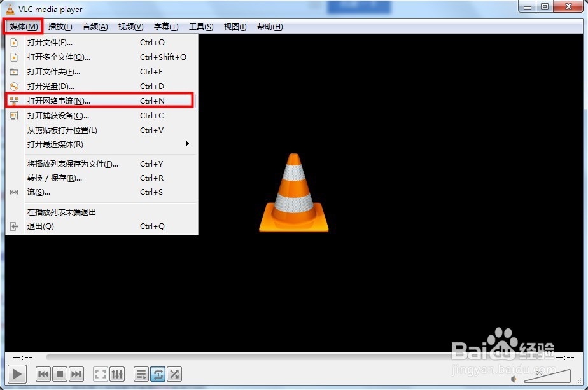The height and width of the screenshot is (390, 588).
Task: Click the playback seek bar
Action: [298, 357]
